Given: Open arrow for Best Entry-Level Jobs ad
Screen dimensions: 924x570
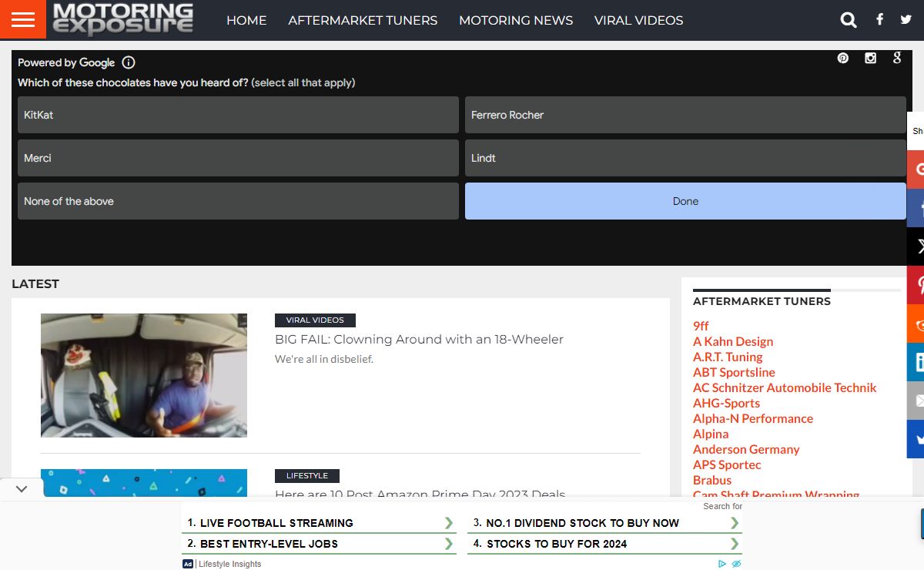Looking at the screenshot, I should pyautogui.click(x=448, y=544).
